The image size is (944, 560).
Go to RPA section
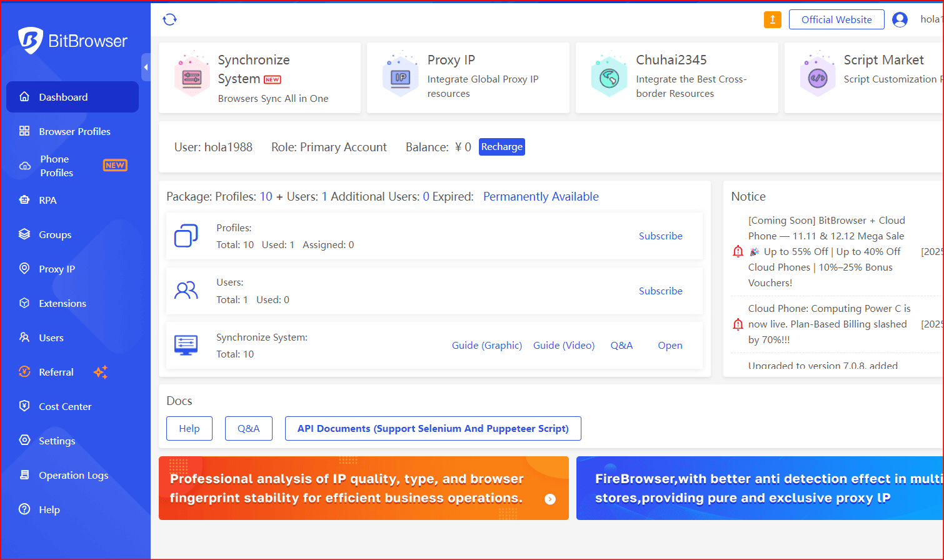(48, 200)
